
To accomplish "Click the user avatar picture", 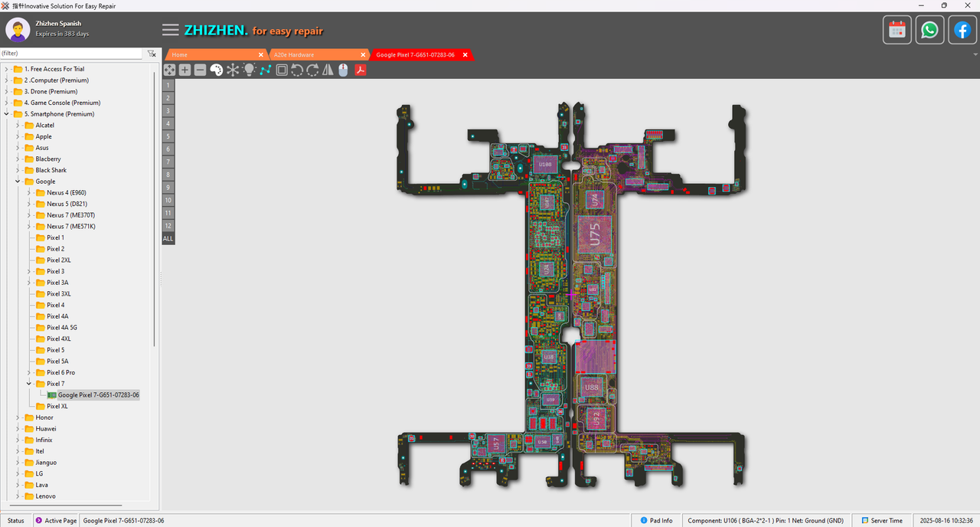I will pos(18,30).
